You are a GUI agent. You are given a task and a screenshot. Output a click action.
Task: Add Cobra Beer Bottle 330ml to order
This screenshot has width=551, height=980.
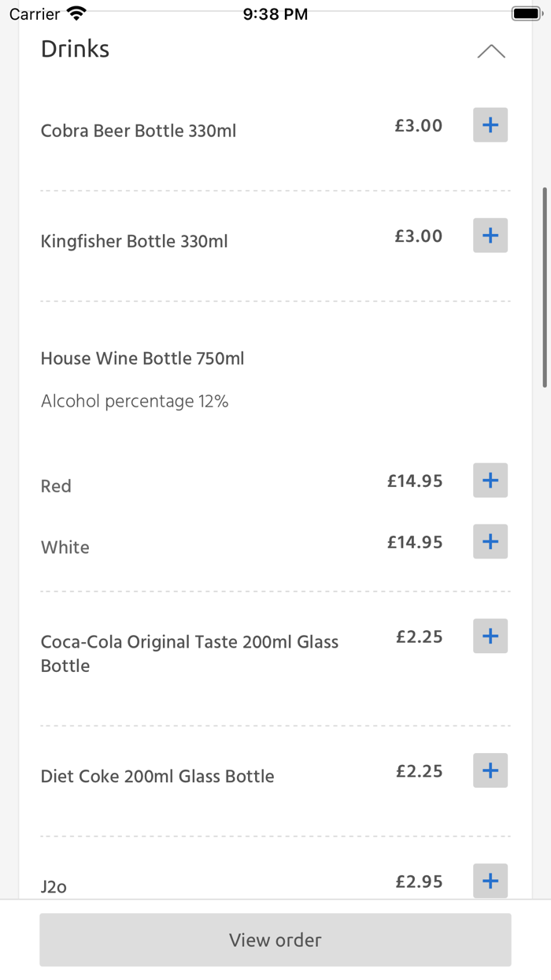click(490, 125)
